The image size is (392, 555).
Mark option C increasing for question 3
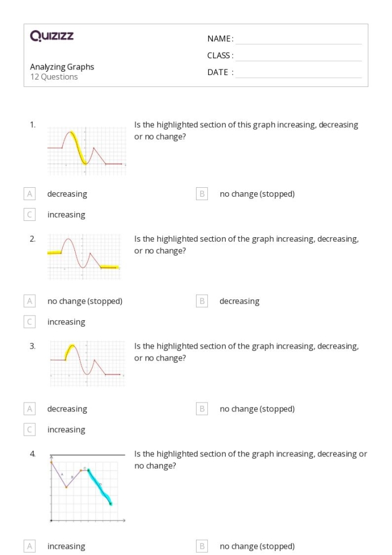[x=30, y=429]
